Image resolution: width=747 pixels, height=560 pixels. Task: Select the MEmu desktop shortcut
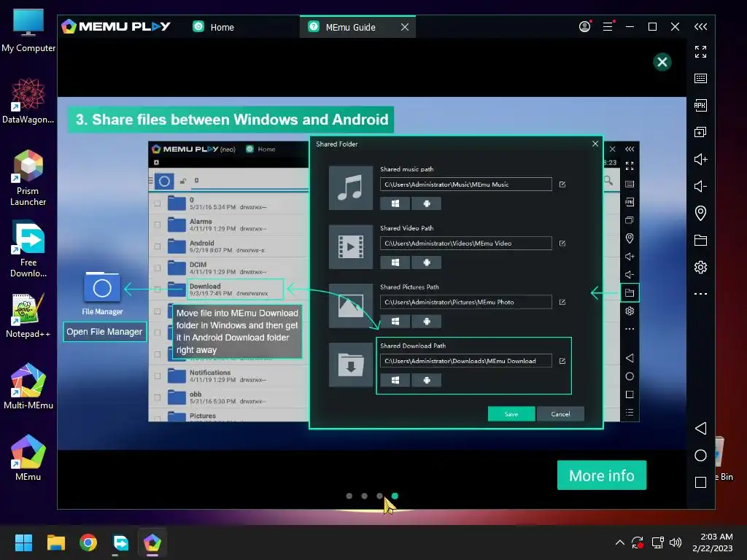tap(28, 458)
